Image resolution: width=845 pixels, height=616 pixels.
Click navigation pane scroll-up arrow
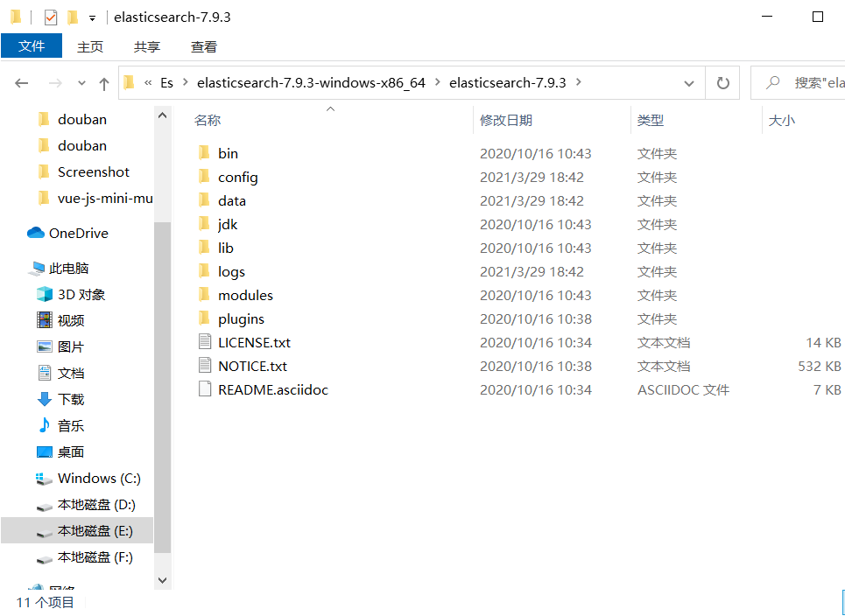tap(162, 115)
